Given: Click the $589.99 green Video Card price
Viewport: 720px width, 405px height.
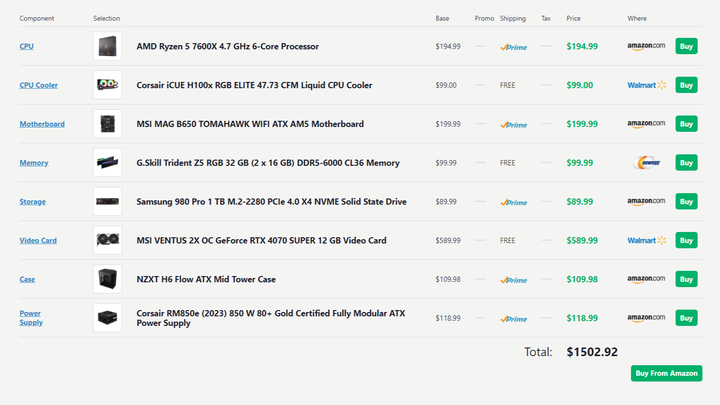Looking at the screenshot, I should pyautogui.click(x=582, y=240).
